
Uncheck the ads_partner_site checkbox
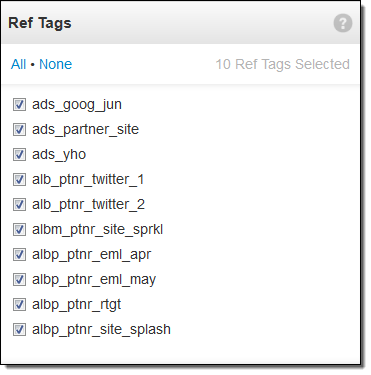pyautogui.click(x=19, y=129)
